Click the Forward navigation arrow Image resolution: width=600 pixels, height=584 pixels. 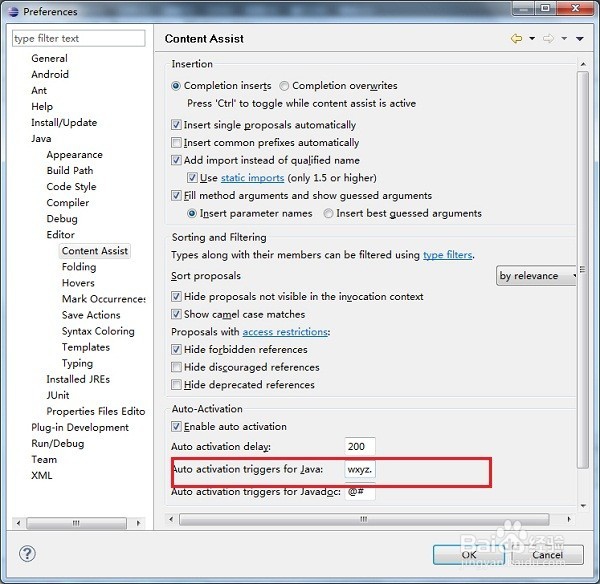pyautogui.click(x=548, y=39)
